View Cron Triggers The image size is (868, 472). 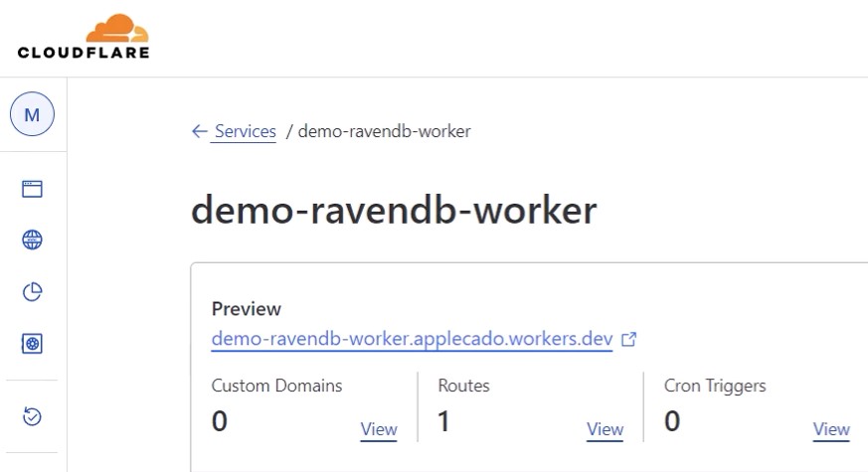coord(831,429)
